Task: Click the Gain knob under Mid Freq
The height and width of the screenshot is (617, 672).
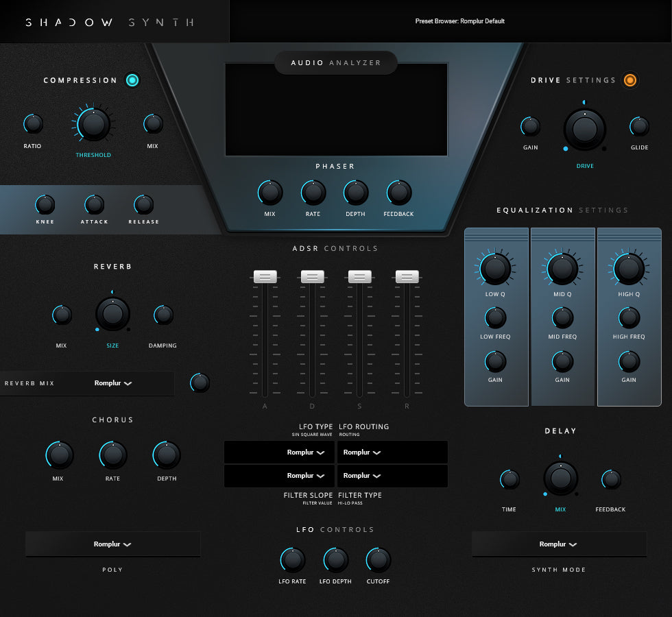Action: tap(563, 362)
